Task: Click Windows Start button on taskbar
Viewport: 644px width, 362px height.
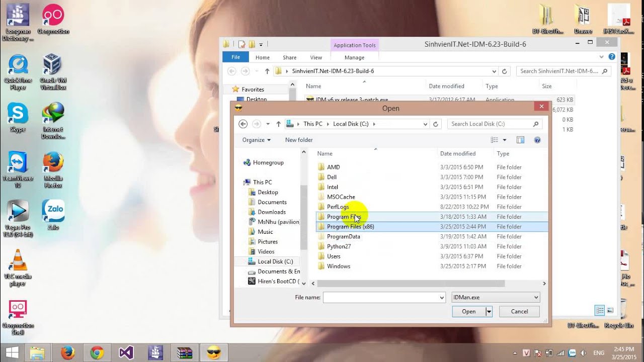Action: click(12, 352)
